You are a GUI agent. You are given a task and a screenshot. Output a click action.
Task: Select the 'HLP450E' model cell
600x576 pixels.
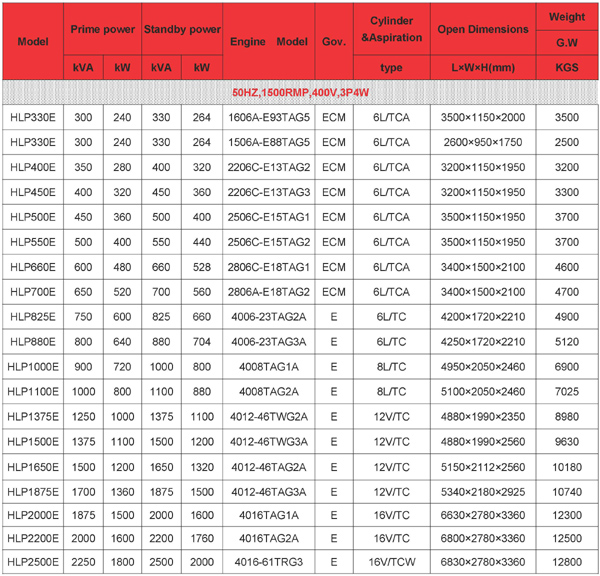tap(33, 192)
